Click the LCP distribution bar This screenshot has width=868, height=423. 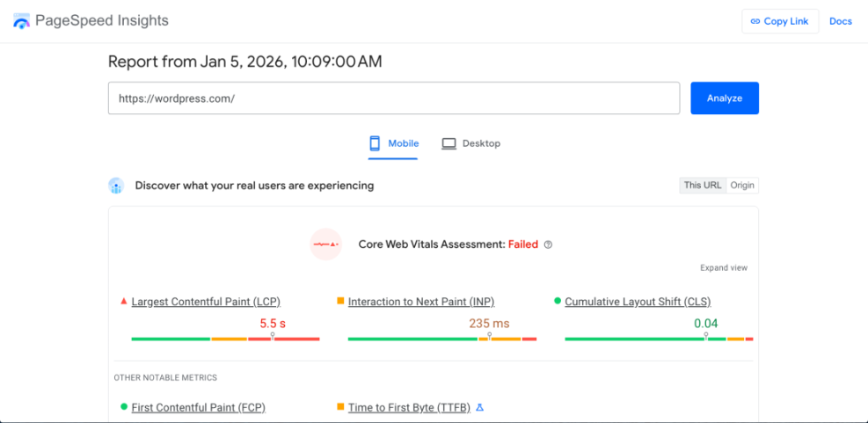pyautogui.click(x=225, y=339)
